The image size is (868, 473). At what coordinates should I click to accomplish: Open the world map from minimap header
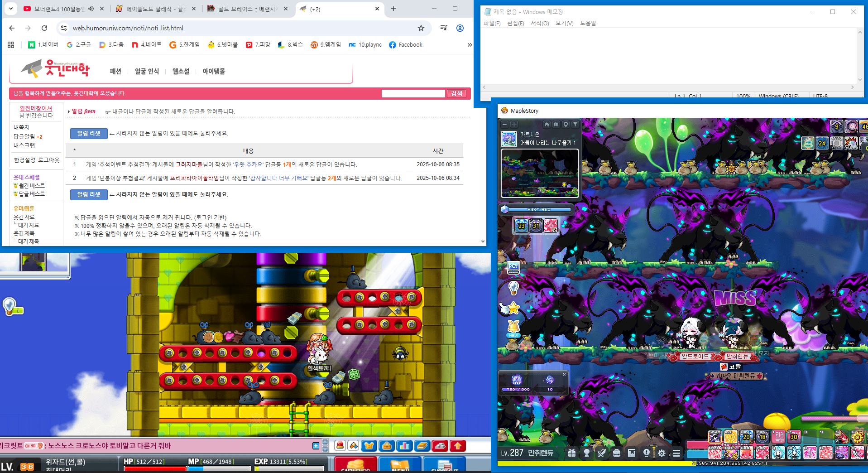pos(556,124)
